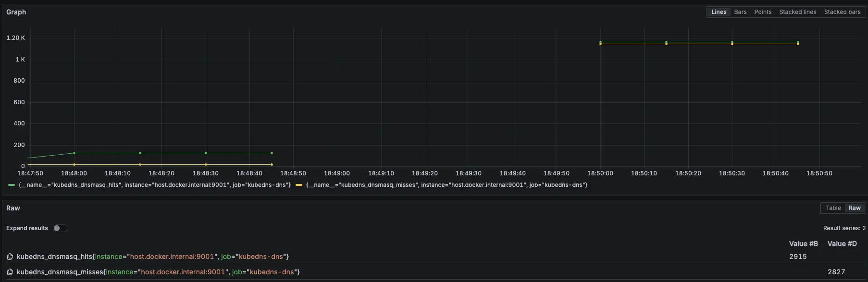This screenshot has width=868, height=282.
Task: Click the Graph panel title
Action: point(16,12)
